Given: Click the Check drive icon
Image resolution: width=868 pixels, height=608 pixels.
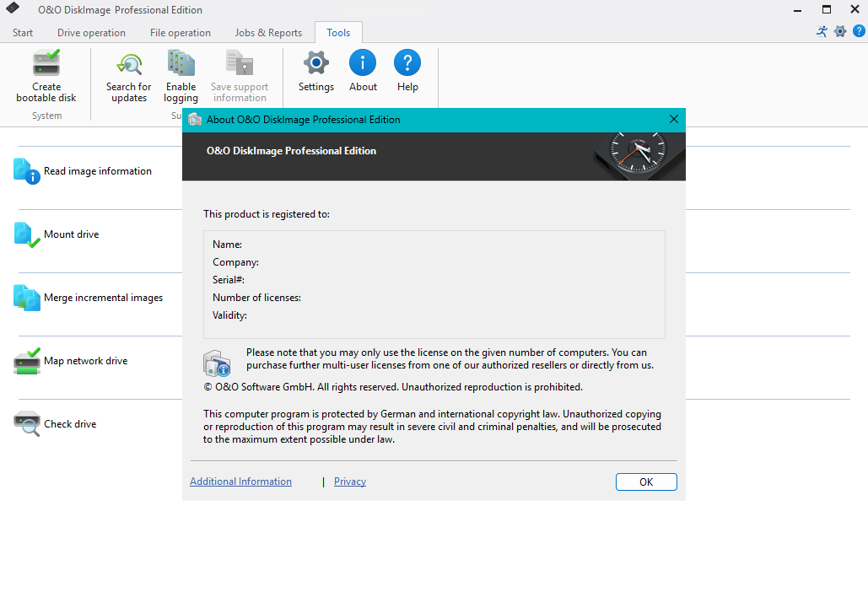Looking at the screenshot, I should click(x=27, y=424).
